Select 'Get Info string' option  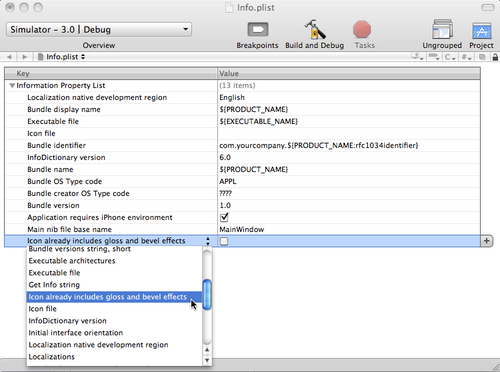[114, 285]
